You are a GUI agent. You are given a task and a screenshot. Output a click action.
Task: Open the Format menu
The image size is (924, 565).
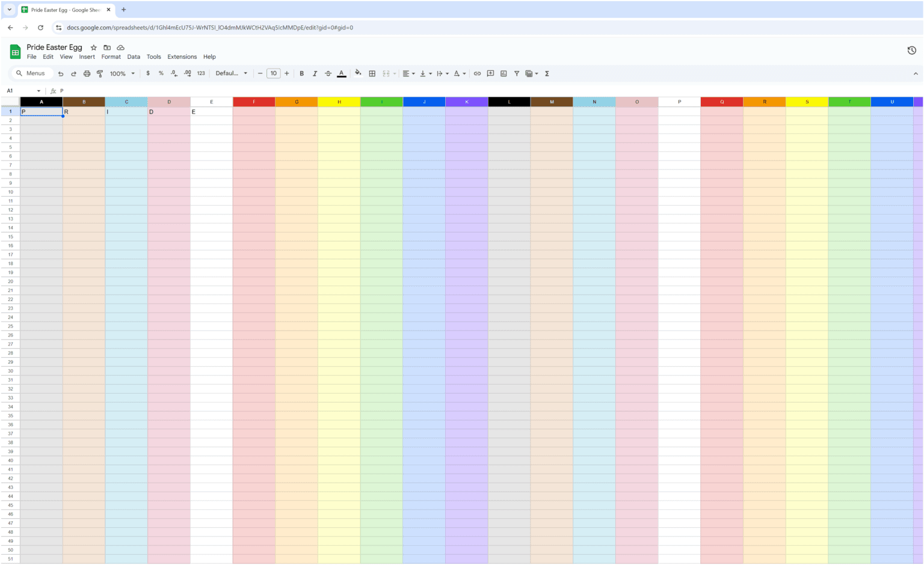coord(111,57)
